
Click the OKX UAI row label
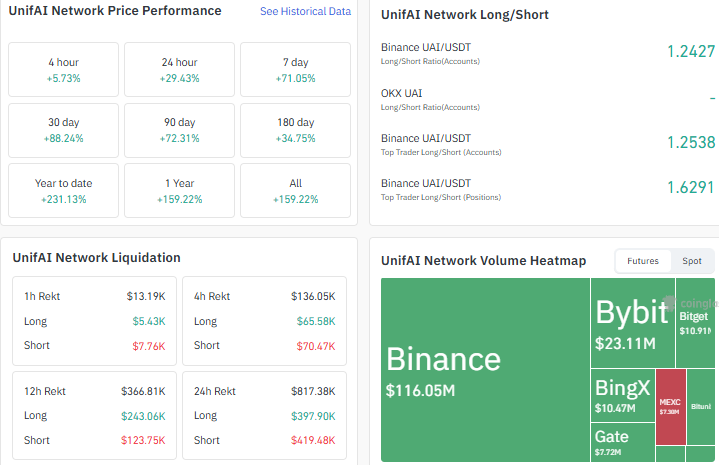(x=401, y=93)
